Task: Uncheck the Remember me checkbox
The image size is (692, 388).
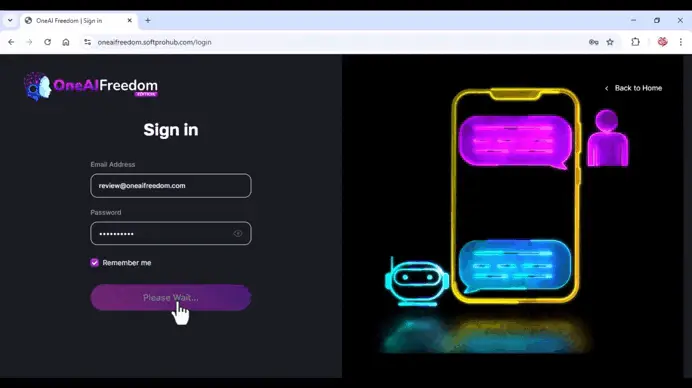Action: (x=94, y=263)
